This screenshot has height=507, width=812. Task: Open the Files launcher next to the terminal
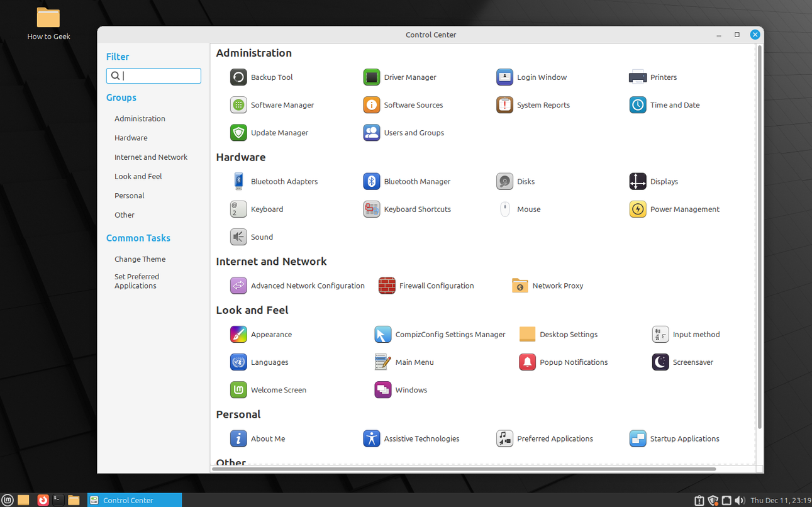click(x=74, y=500)
